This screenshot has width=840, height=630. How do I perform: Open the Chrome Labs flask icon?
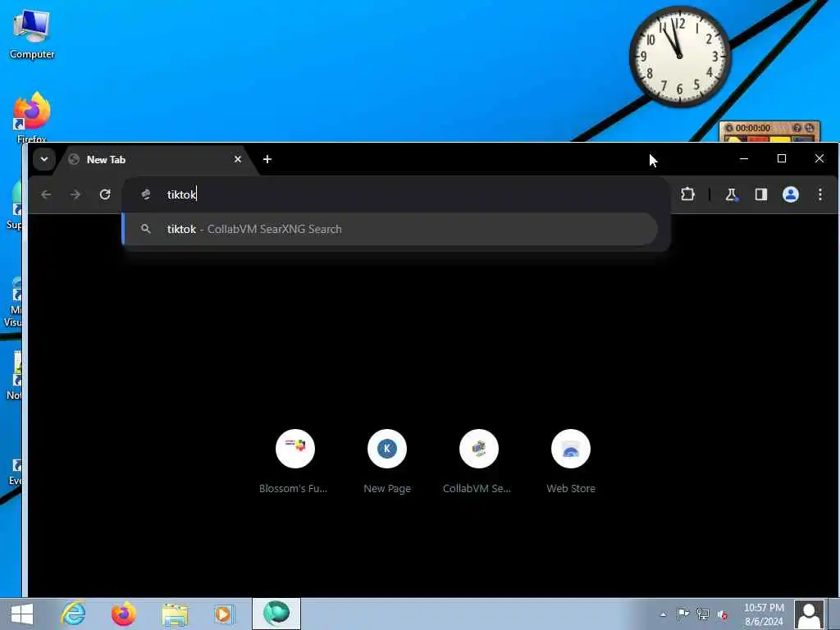[731, 194]
